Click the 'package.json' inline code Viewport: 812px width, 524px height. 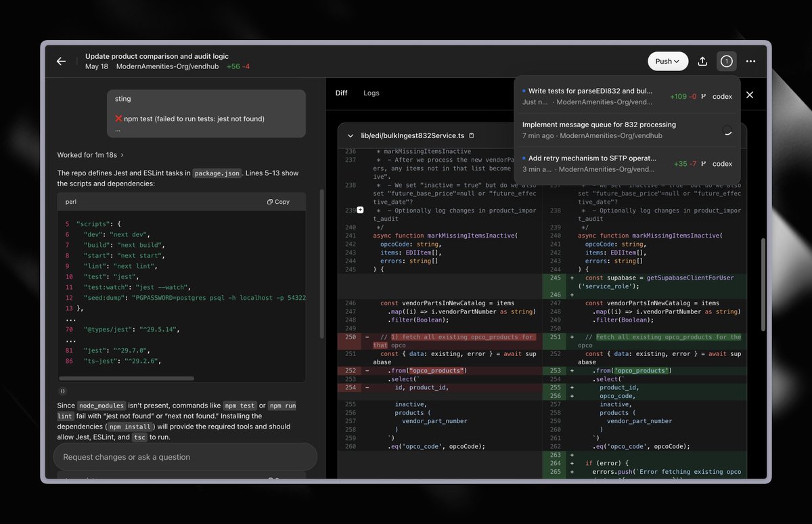[x=217, y=173]
